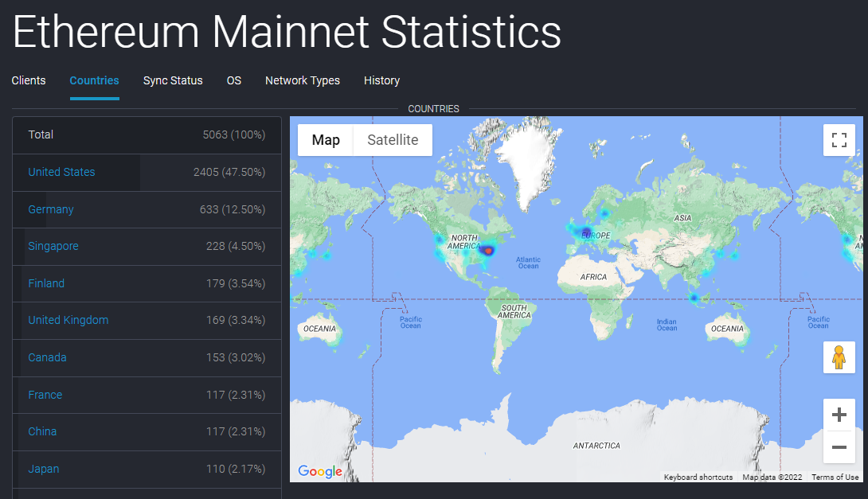The width and height of the screenshot is (868, 499).
Task: Click the 179 (3.54%) Finland value
Action: click(236, 283)
